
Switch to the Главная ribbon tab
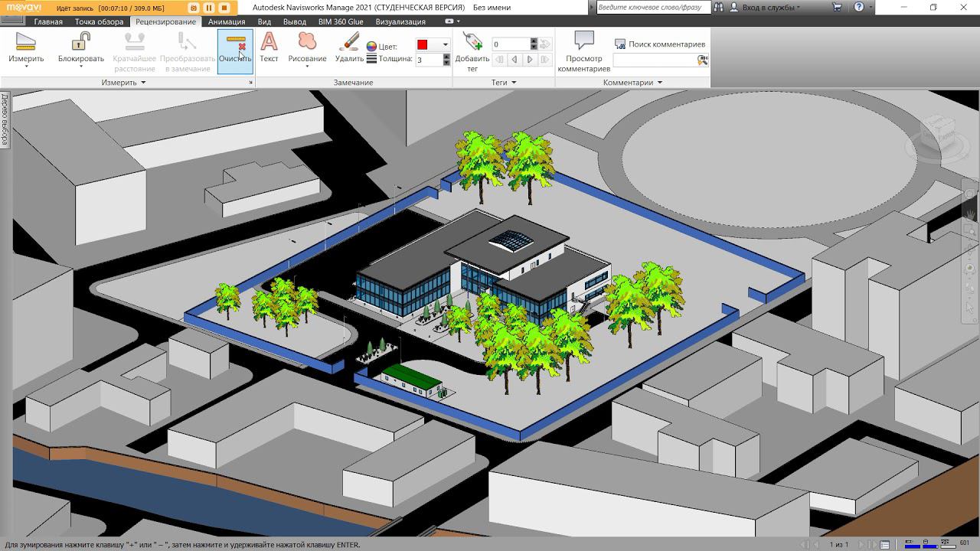click(48, 21)
